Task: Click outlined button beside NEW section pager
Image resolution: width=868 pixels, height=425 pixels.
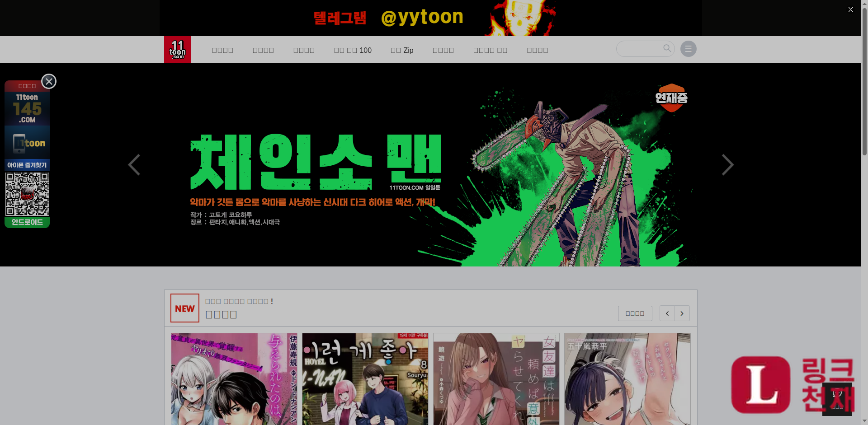Action: pos(635,313)
